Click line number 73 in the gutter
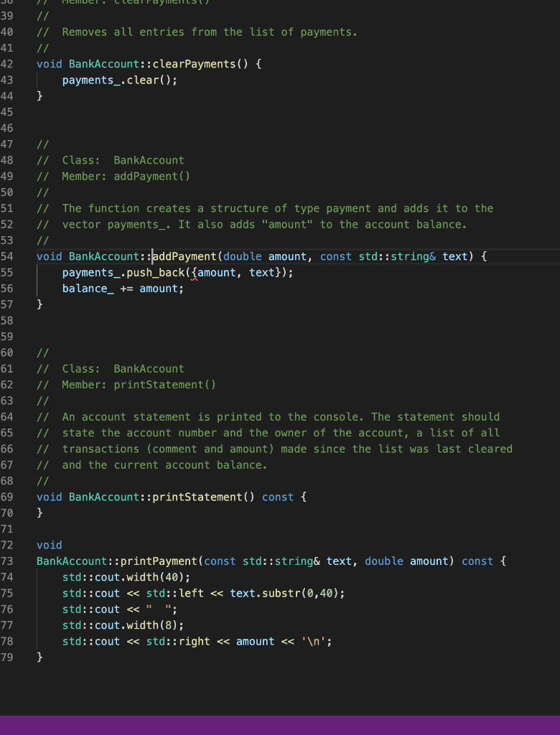The image size is (560, 735). tap(6, 561)
